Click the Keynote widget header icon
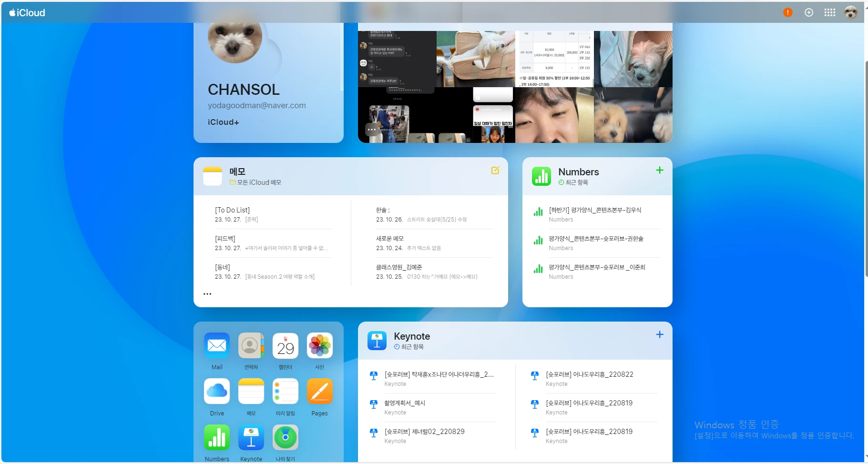This screenshot has width=868, height=464. pyautogui.click(x=377, y=341)
